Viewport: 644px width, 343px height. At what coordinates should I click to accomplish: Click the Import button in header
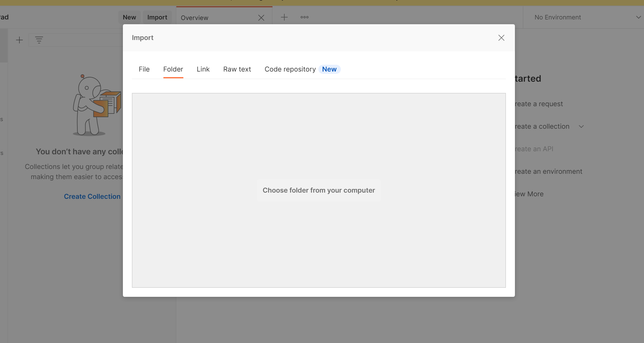(x=157, y=17)
